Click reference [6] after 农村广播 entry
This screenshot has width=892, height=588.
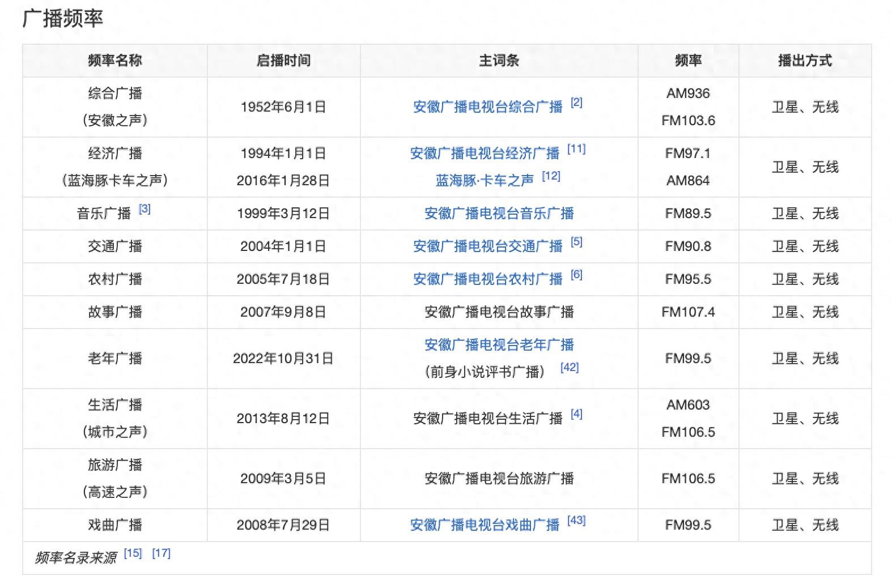click(x=576, y=275)
